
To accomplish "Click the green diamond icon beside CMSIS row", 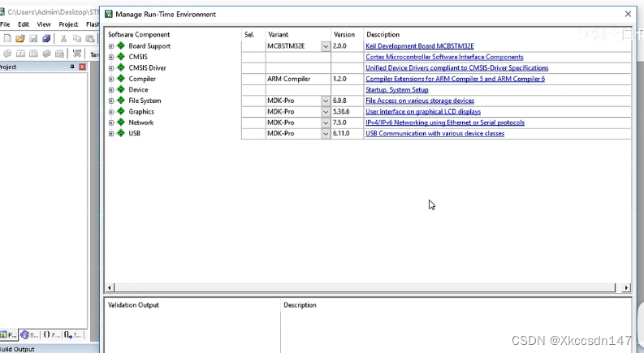I will click(121, 57).
